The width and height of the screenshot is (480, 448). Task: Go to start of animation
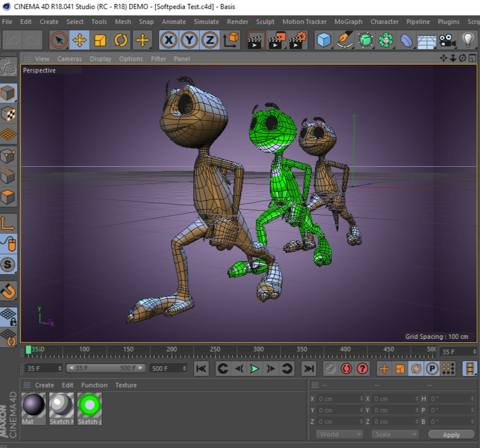pos(201,369)
